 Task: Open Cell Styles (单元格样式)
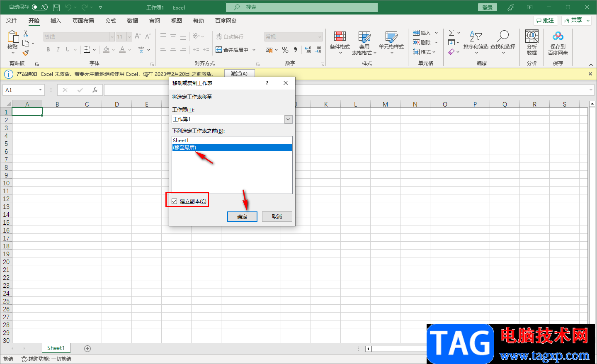tap(391, 43)
